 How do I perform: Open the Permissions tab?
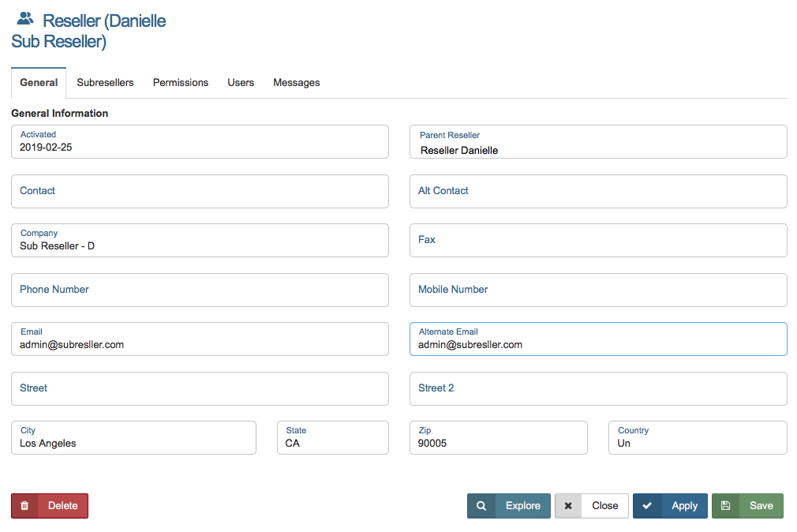coord(181,83)
